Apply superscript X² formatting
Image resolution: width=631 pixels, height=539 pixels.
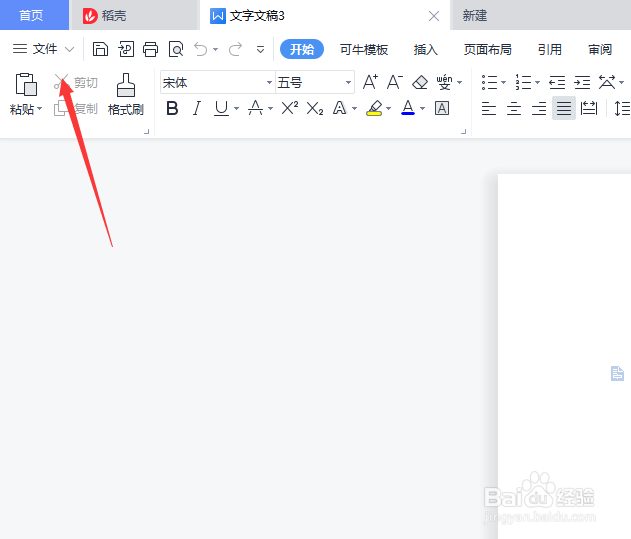click(290, 108)
